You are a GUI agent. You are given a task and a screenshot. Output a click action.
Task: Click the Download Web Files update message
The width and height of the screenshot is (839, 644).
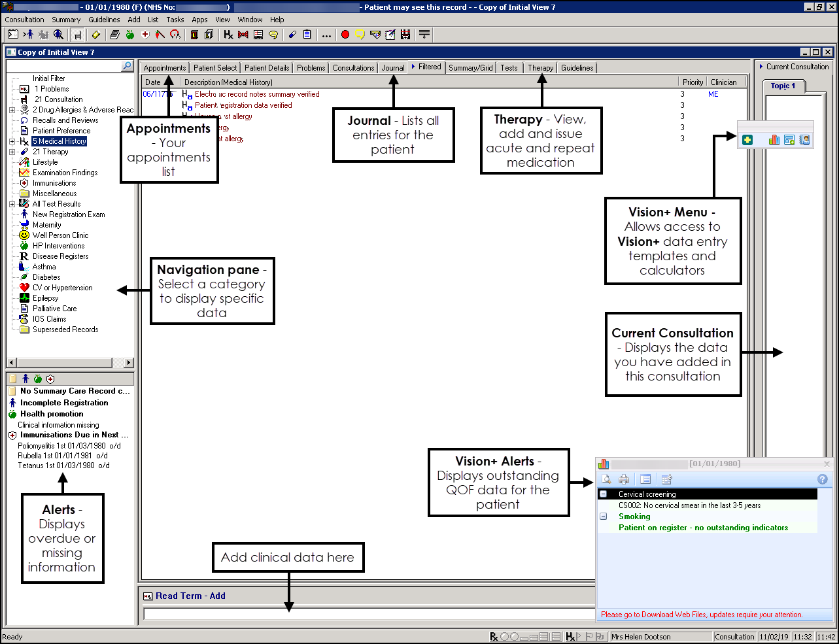[701, 615]
